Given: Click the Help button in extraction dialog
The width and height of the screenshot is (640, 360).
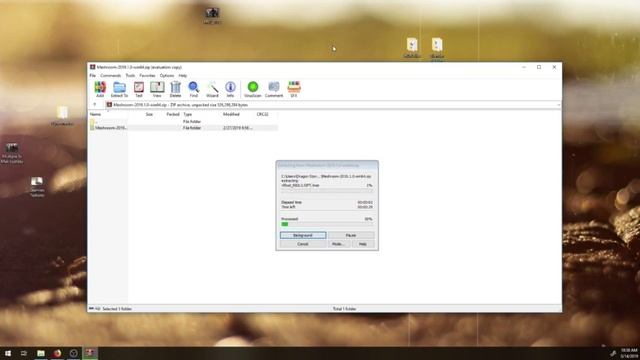Looking at the screenshot, I should pyautogui.click(x=362, y=244).
